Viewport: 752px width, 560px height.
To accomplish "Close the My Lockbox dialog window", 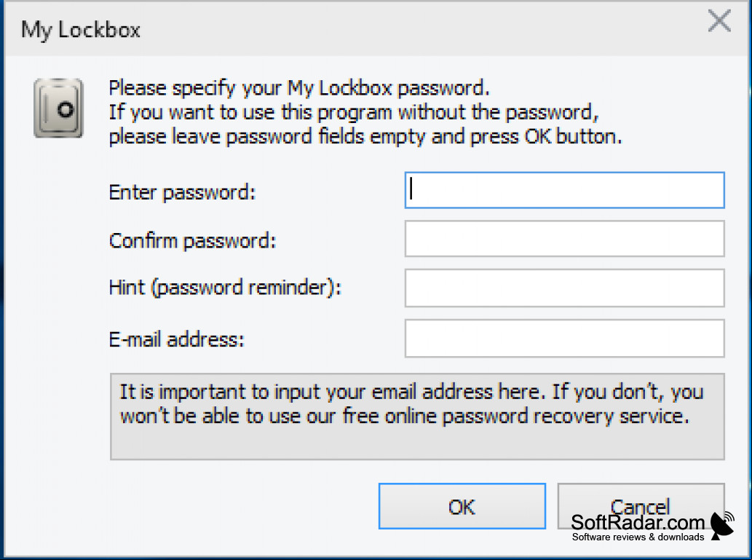I will [x=719, y=22].
